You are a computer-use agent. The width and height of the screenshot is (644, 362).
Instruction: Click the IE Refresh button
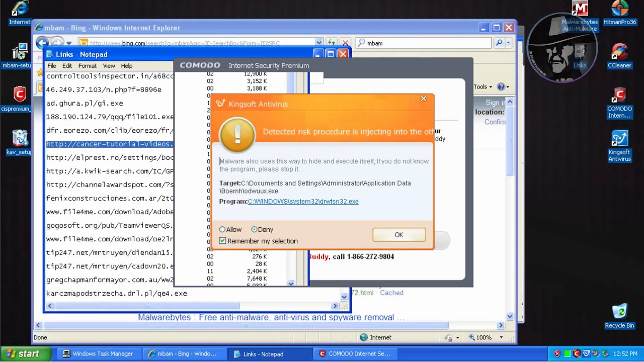332,43
